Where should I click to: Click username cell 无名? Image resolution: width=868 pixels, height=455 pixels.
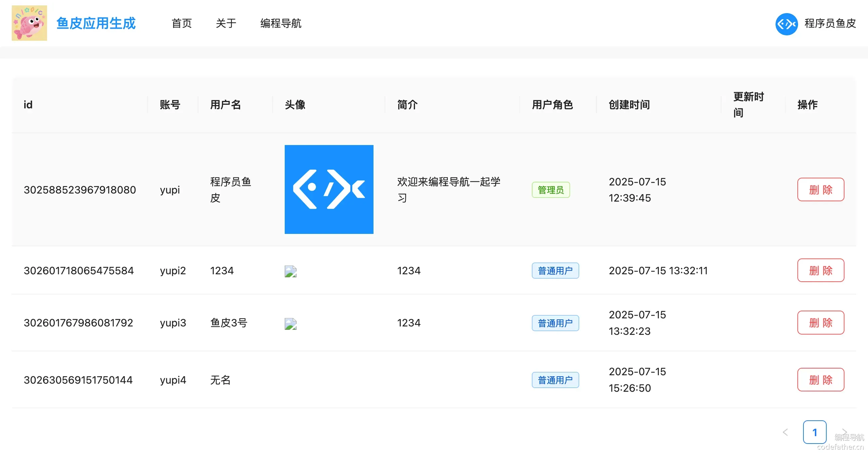(x=221, y=380)
